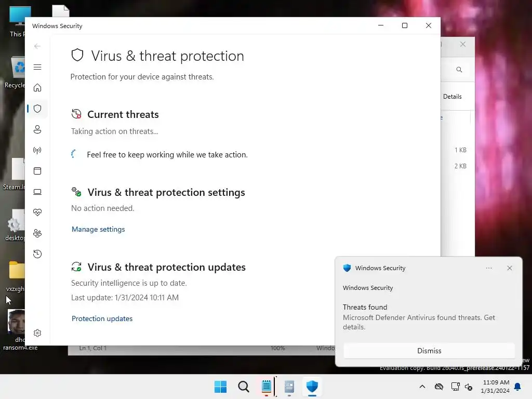Switch to the Notepad app in taskbar
Screen dimensions: 532x399
pyautogui.click(x=267, y=387)
